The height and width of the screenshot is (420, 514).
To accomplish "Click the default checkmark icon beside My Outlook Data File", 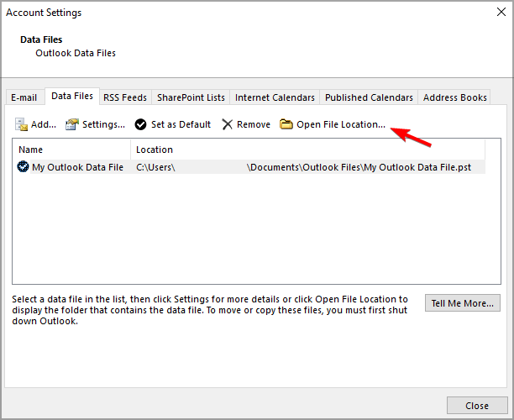I will coord(23,167).
